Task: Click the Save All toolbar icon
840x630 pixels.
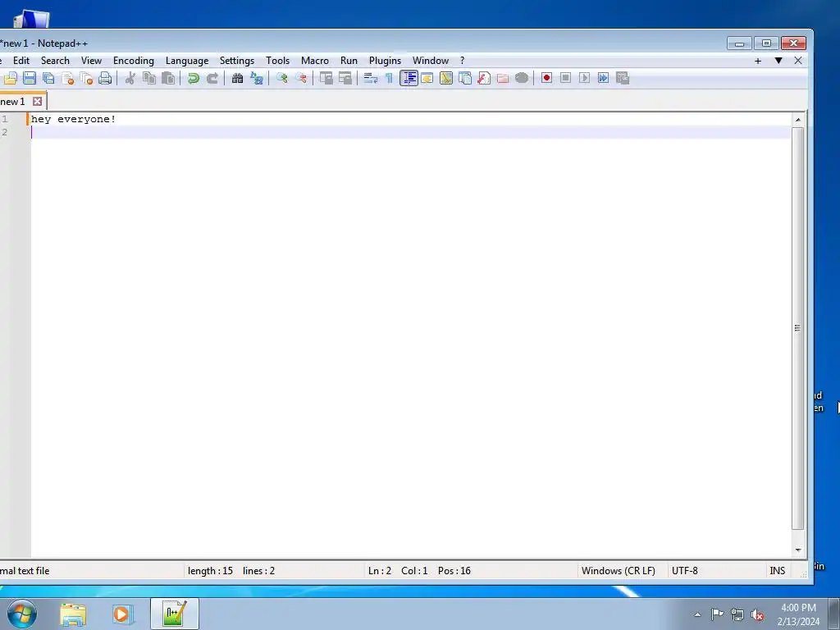Action: (x=48, y=78)
